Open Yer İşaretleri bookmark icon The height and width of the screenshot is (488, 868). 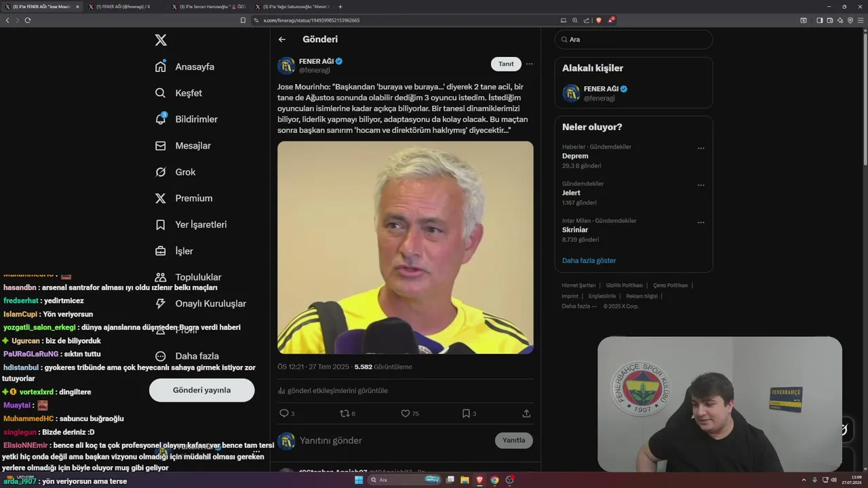[161, 224]
